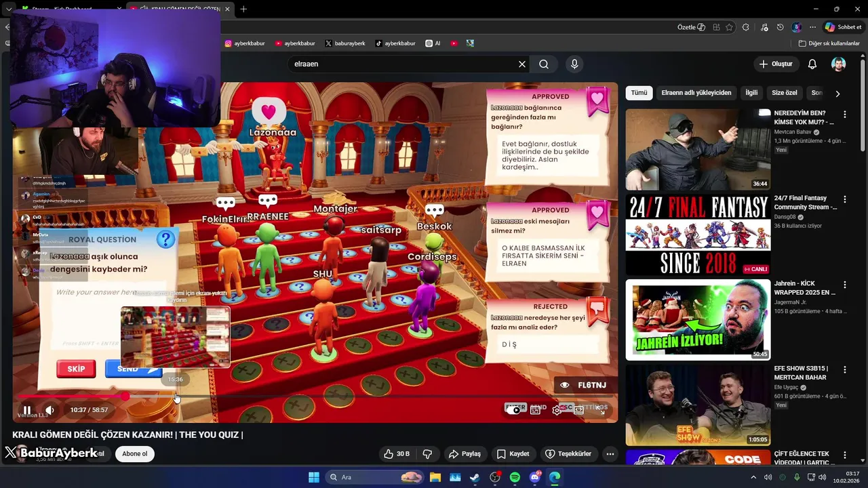Open options menu for NEREDEYİM BEN video
Viewport: 868px width, 488px height.
tap(845, 114)
